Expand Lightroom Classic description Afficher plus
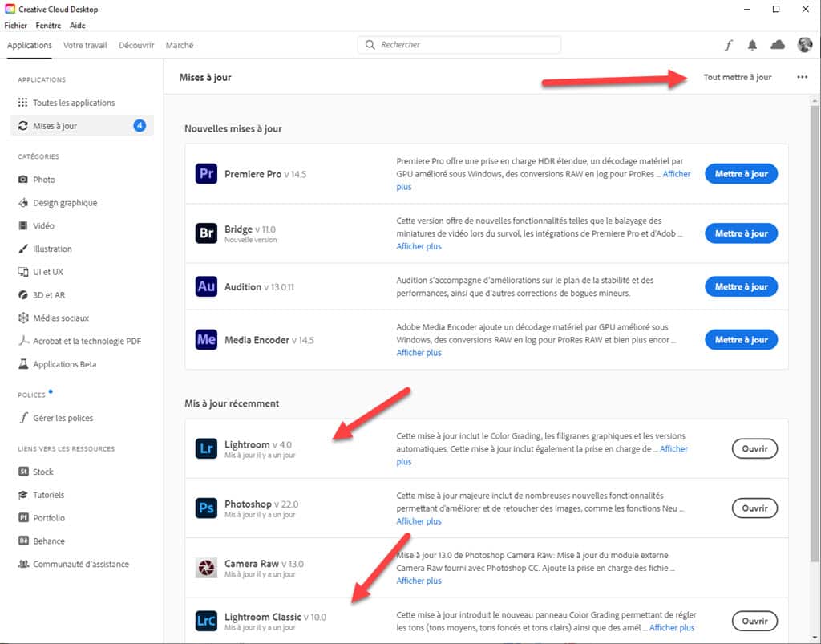821x644 pixels. (672, 627)
